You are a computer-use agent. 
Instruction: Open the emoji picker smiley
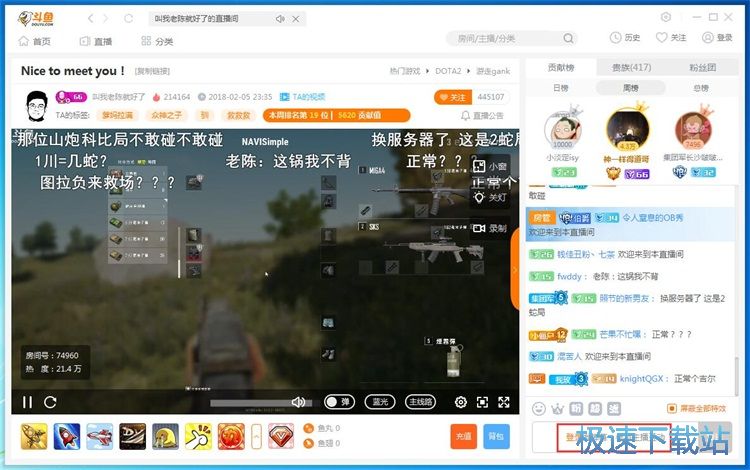point(539,408)
